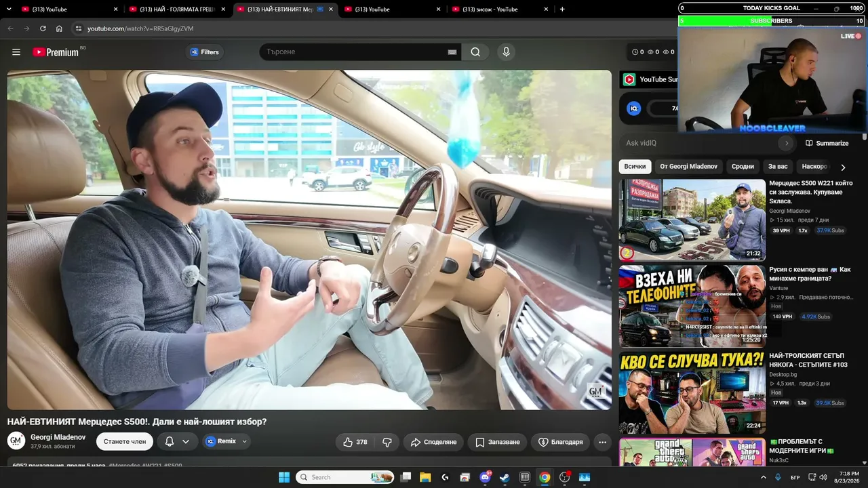Send thanks with 'Благодаря' button
Viewport: 868px width, 488px height.
point(560,442)
